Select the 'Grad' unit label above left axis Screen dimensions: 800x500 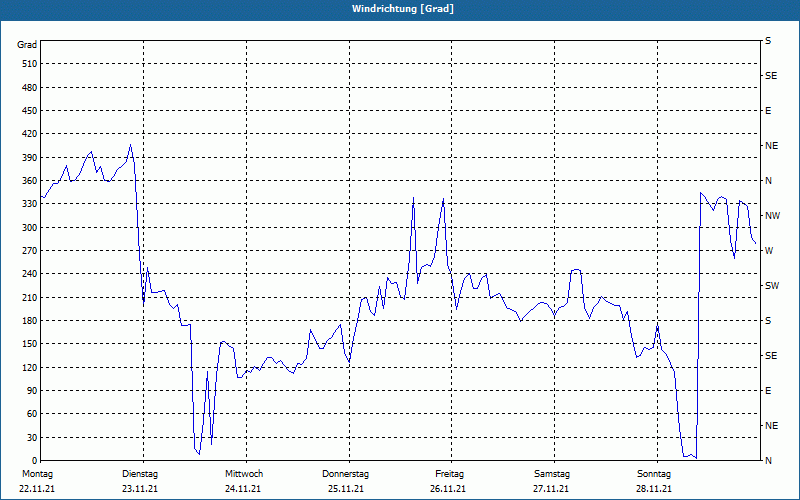pos(27,45)
